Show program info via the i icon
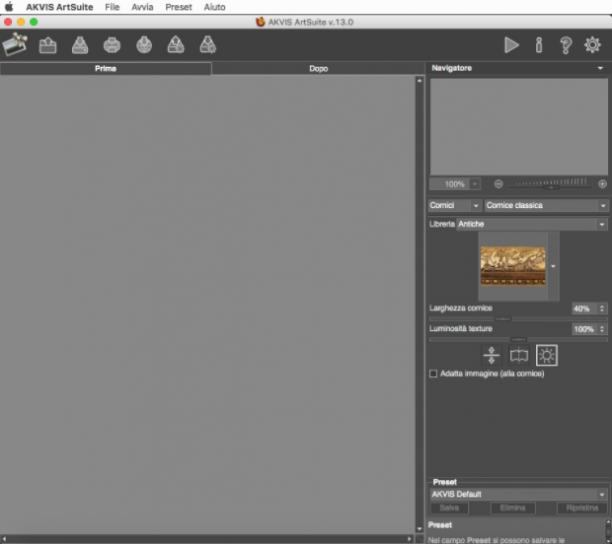 pyautogui.click(x=539, y=45)
